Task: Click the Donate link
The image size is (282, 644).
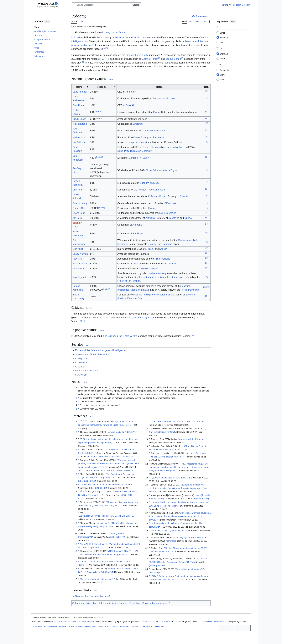Action: 225,5
